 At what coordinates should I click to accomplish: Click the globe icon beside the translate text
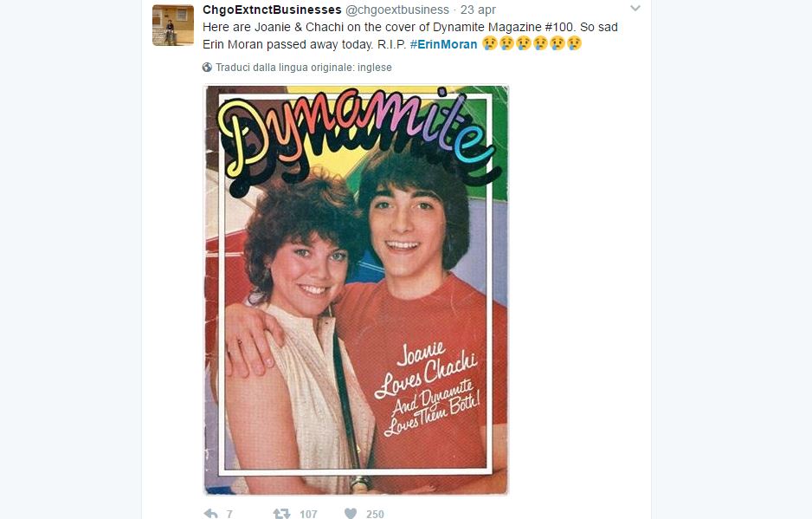pyautogui.click(x=208, y=68)
